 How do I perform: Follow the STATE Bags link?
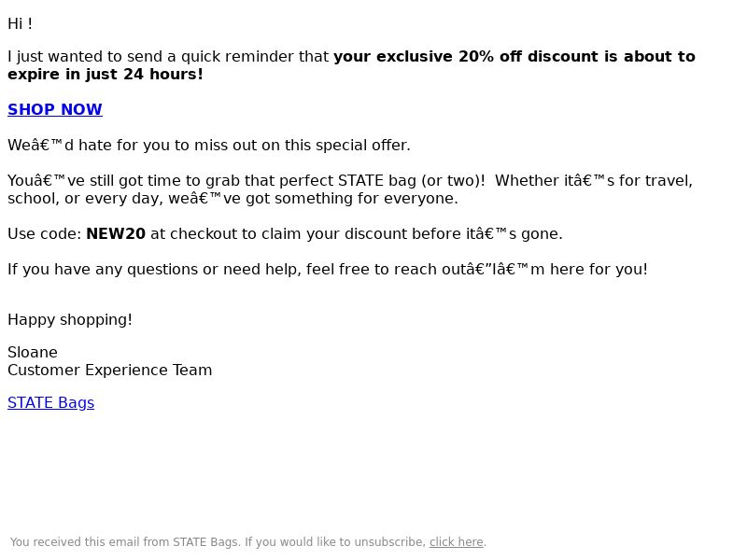click(51, 403)
